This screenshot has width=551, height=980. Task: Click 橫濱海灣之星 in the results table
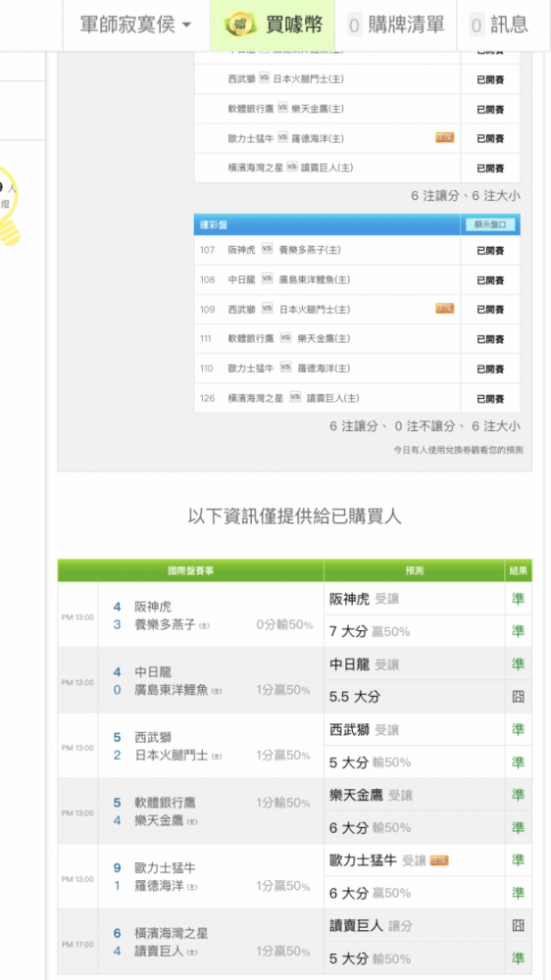(x=172, y=933)
